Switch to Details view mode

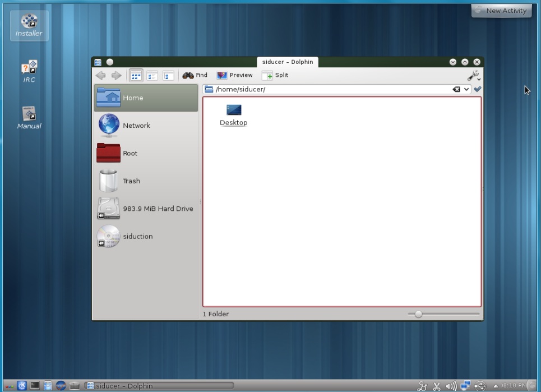click(152, 75)
